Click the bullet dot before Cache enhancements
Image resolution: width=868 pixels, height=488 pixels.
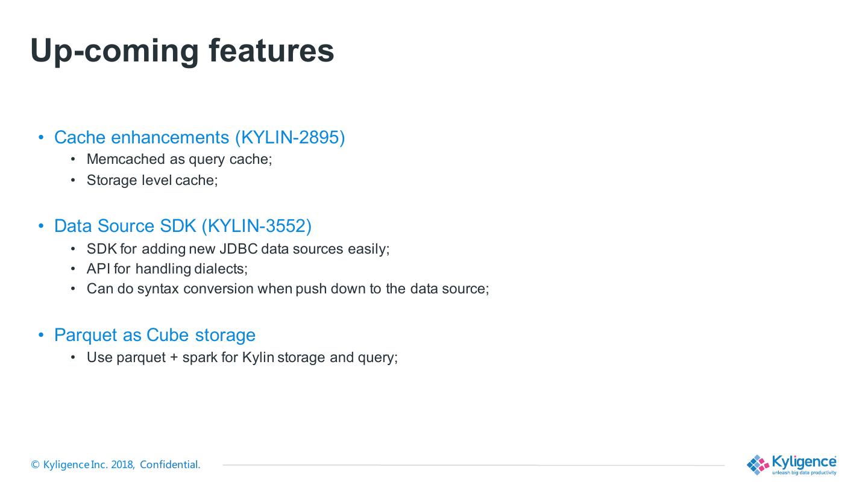(x=42, y=137)
